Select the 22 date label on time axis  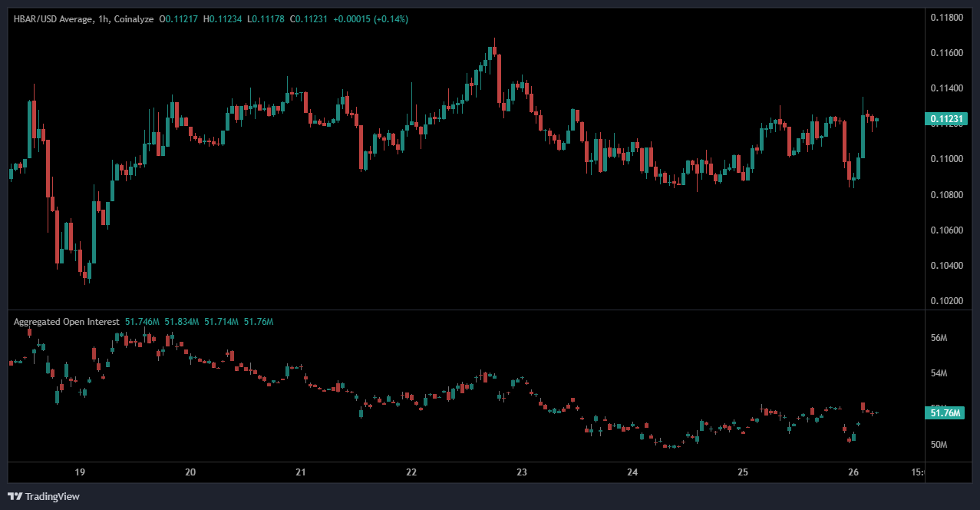pyautogui.click(x=411, y=472)
